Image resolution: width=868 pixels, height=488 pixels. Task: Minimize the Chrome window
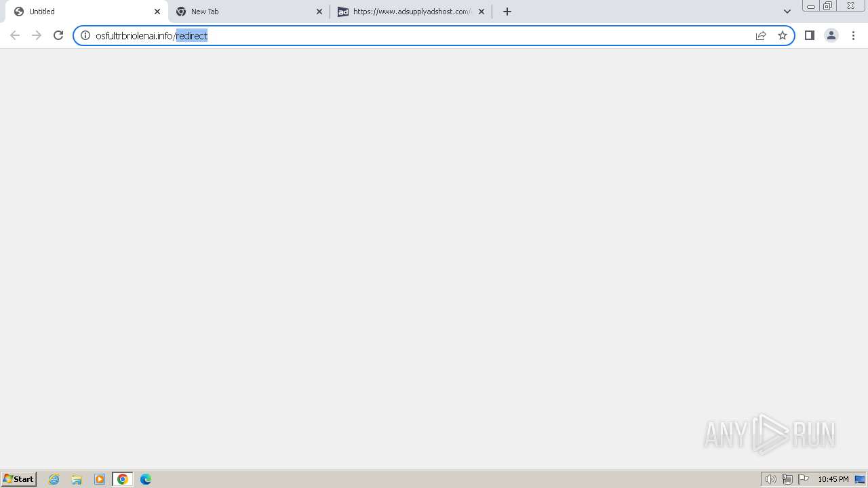pos(811,6)
